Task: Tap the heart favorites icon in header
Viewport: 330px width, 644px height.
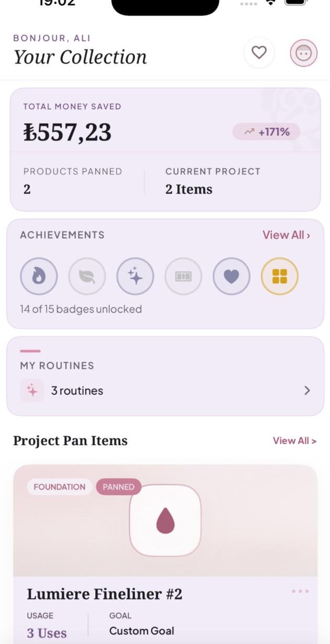Action: pos(259,52)
